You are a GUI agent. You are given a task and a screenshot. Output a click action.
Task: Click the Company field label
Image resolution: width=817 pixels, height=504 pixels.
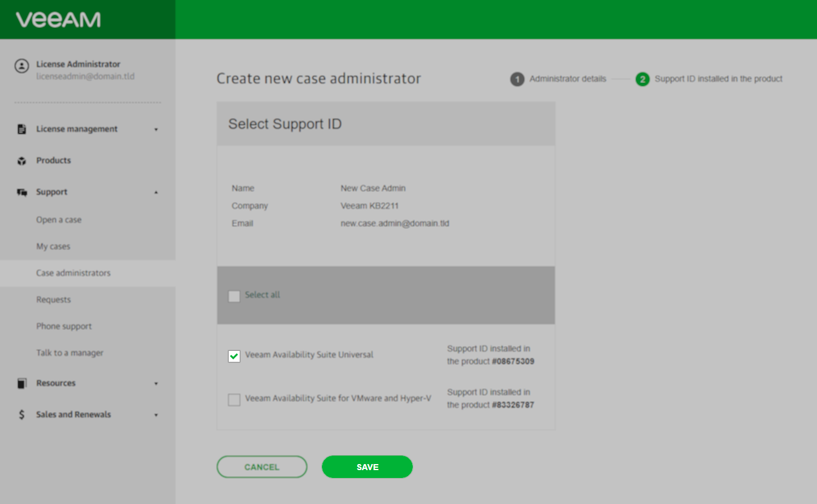pyautogui.click(x=249, y=206)
